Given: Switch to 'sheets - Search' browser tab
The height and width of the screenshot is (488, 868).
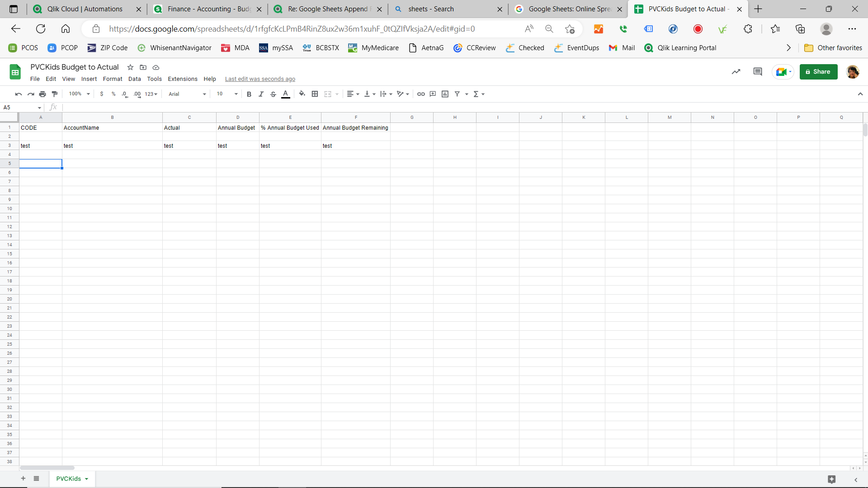Looking at the screenshot, I should pos(448,9).
